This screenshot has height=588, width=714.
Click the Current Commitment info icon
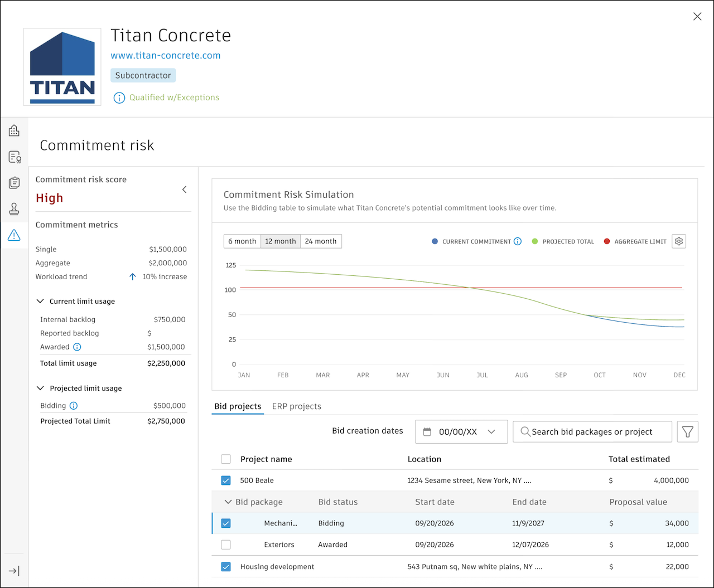point(517,241)
